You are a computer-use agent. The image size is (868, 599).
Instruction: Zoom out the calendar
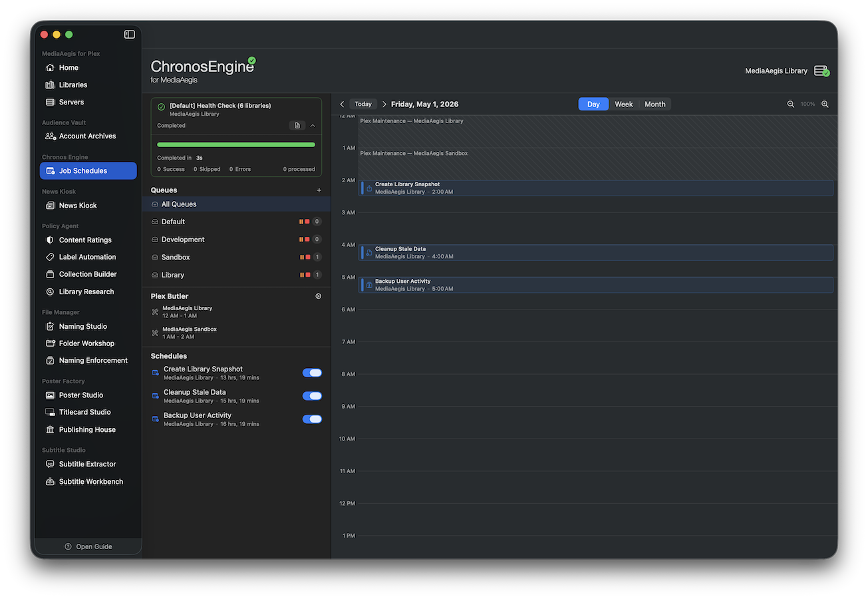pos(791,104)
